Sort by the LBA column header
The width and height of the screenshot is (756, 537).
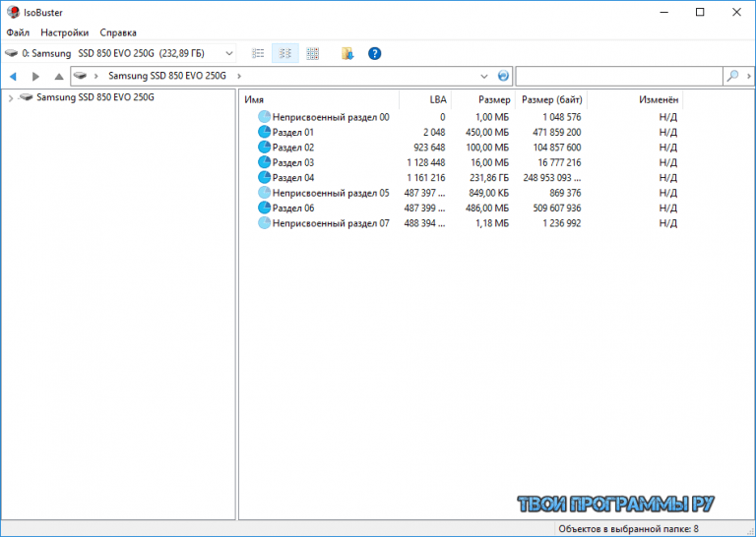tap(425, 99)
